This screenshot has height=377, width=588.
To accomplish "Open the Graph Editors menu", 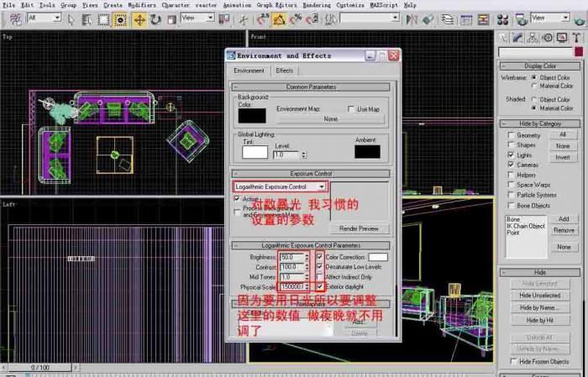I will point(276,5).
